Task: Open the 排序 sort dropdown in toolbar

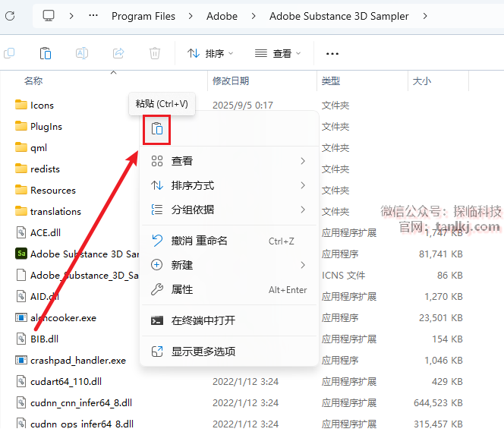Action: (x=209, y=53)
